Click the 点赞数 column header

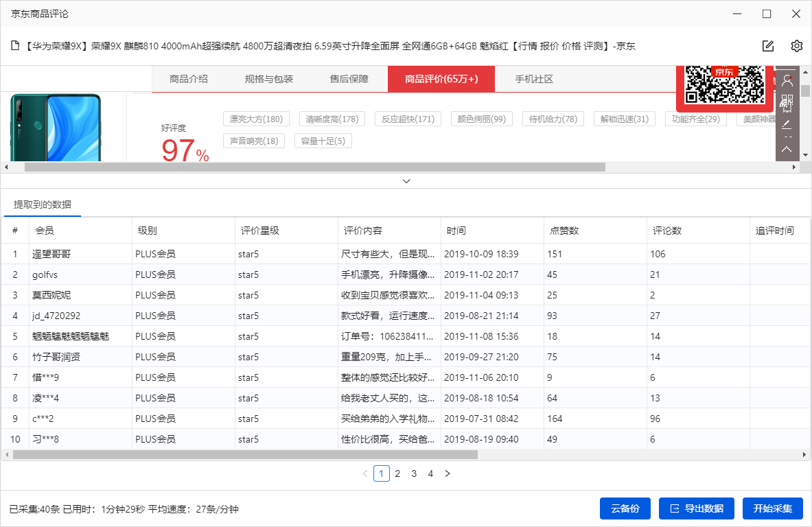pos(596,231)
